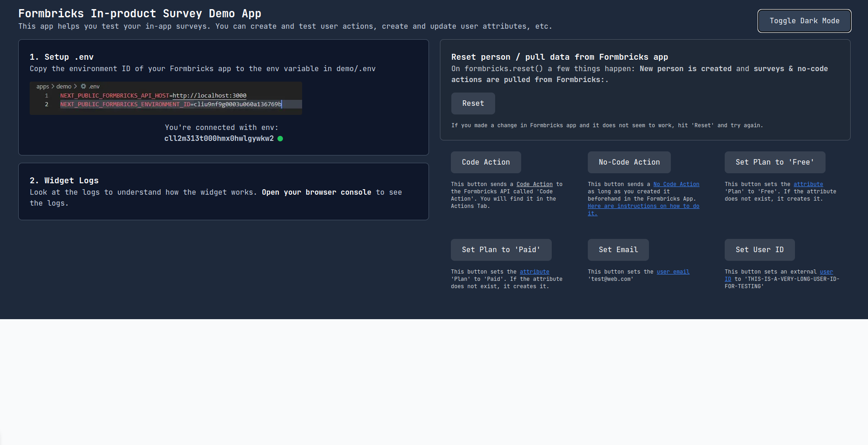Toggle Dark Mode
Viewport: 868px width, 445px height.
(x=804, y=21)
